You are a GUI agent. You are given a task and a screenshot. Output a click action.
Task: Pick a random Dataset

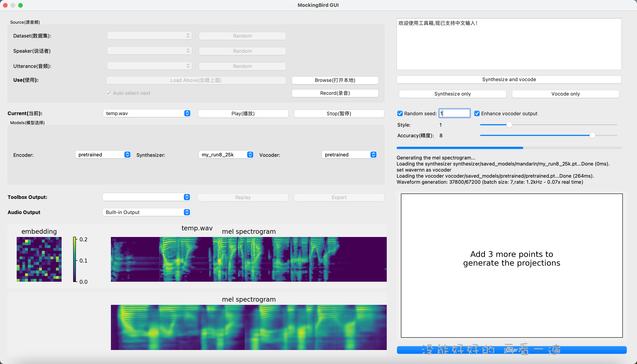(x=242, y=36)
